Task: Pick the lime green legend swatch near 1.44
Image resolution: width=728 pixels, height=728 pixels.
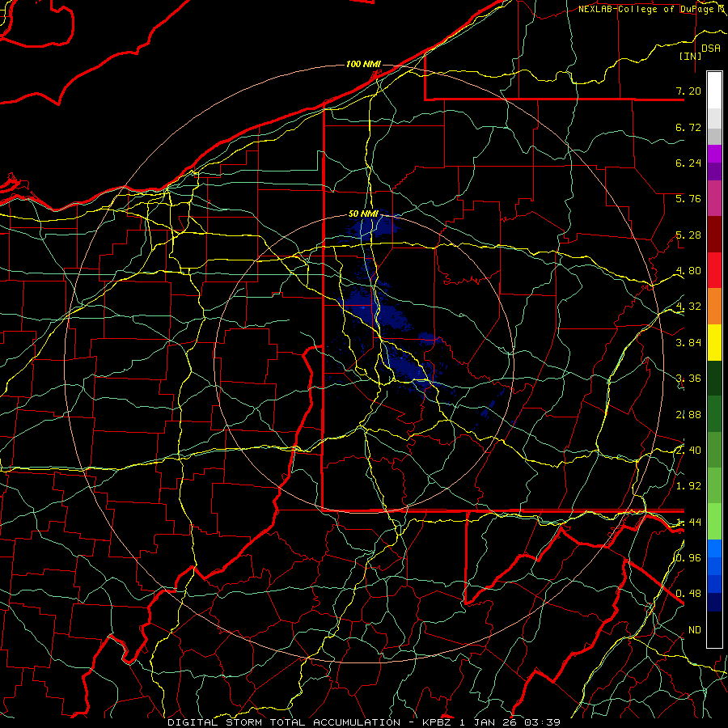Action: [714, 522]
